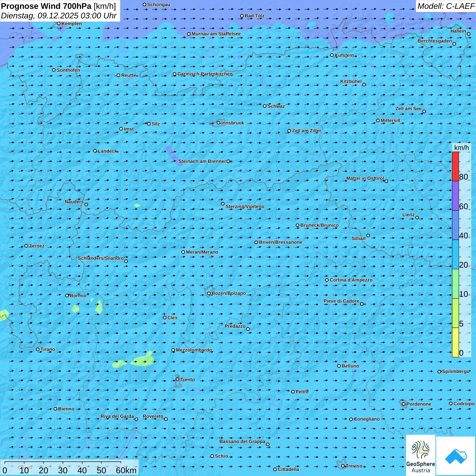Pick the bright yellow swatch in the legend
476x476 pixels.
(455, 342)
